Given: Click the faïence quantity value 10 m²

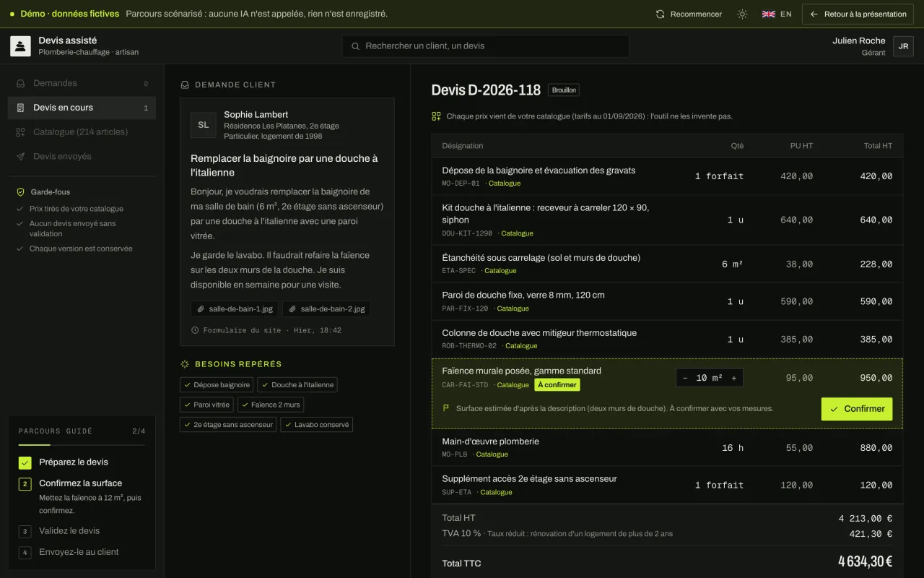Looking at the screenshot, I should 710,378.
